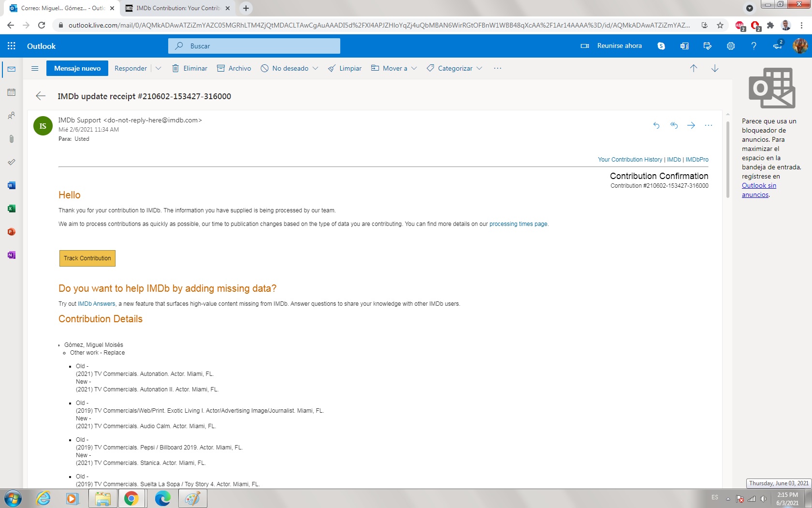Click the Skype icon in header
812x508 pixels.
[x=661, y=46]
